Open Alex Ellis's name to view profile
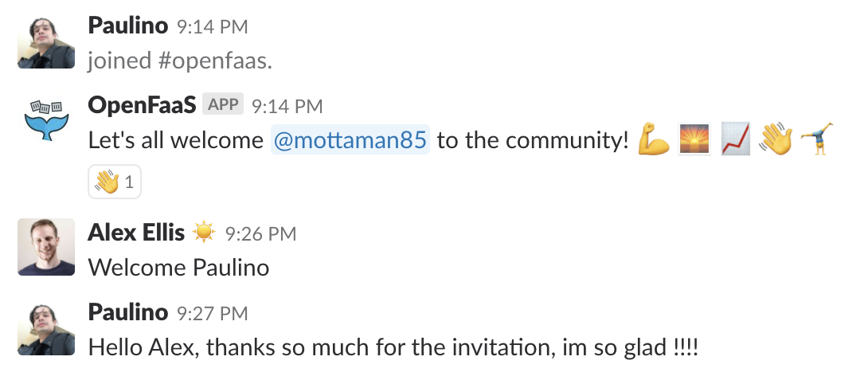 (136, 232)
